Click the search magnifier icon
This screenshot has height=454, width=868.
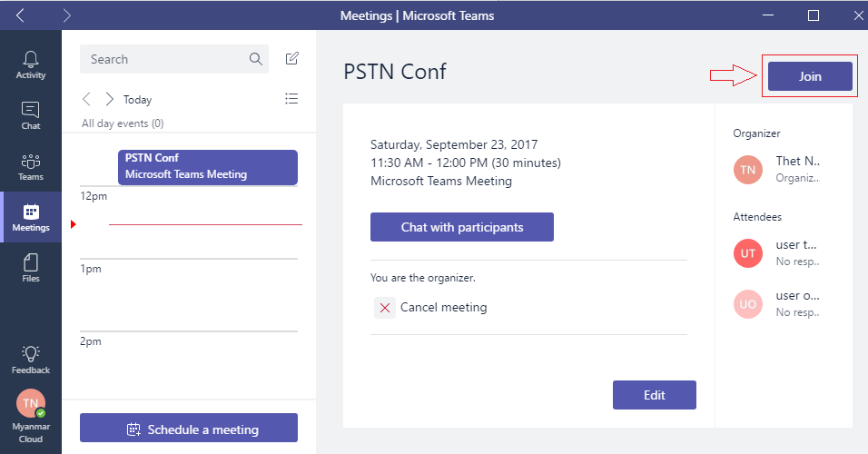(x=255, y=59)
